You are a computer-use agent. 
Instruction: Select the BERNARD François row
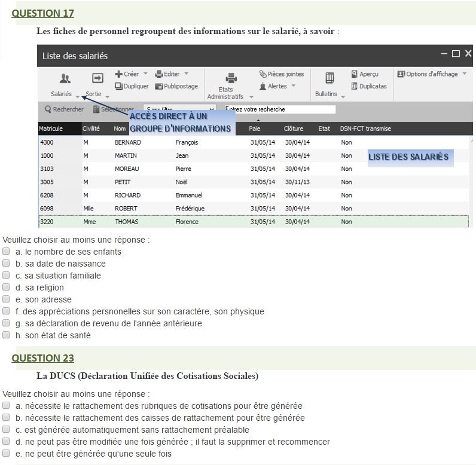tap(254, 142)
